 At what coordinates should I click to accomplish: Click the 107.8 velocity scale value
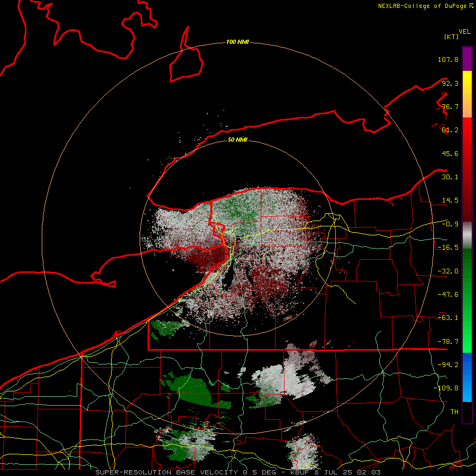pyautogui.click(x=448, y=59)
